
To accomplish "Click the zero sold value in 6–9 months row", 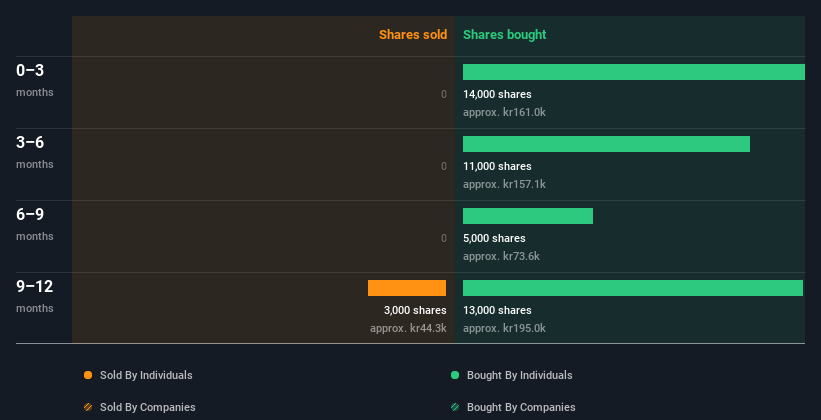I will [444, 238].
